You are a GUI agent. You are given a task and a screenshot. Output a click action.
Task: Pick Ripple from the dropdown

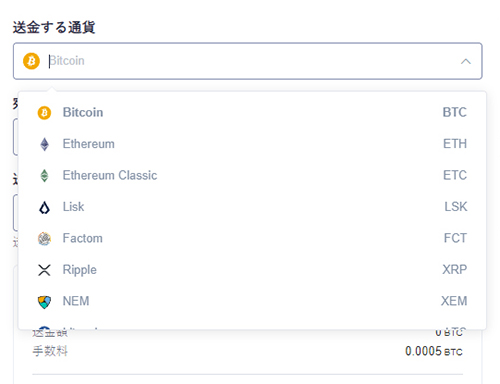[252, 270]
